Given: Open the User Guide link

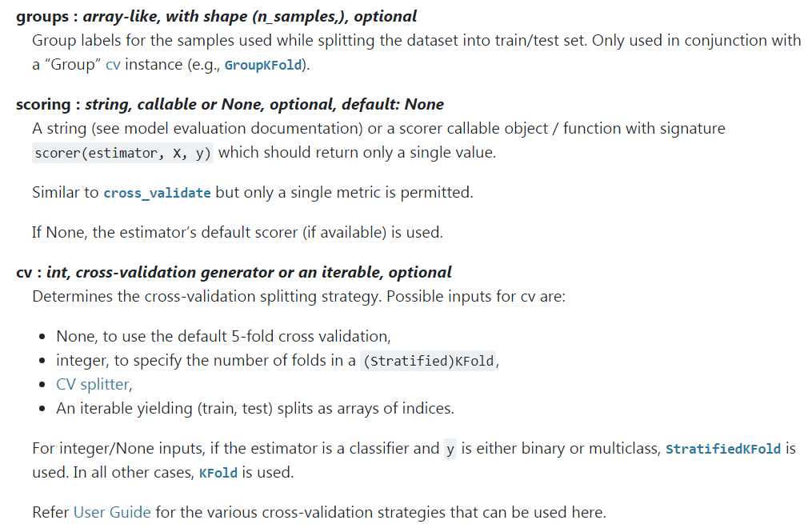Looking at the screenshot, I should pos(112,512).
